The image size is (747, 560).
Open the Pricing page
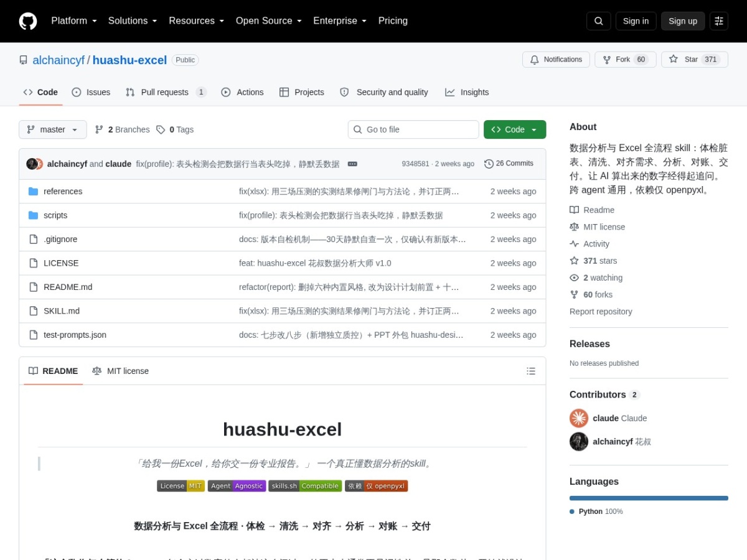tap(393, 21)
